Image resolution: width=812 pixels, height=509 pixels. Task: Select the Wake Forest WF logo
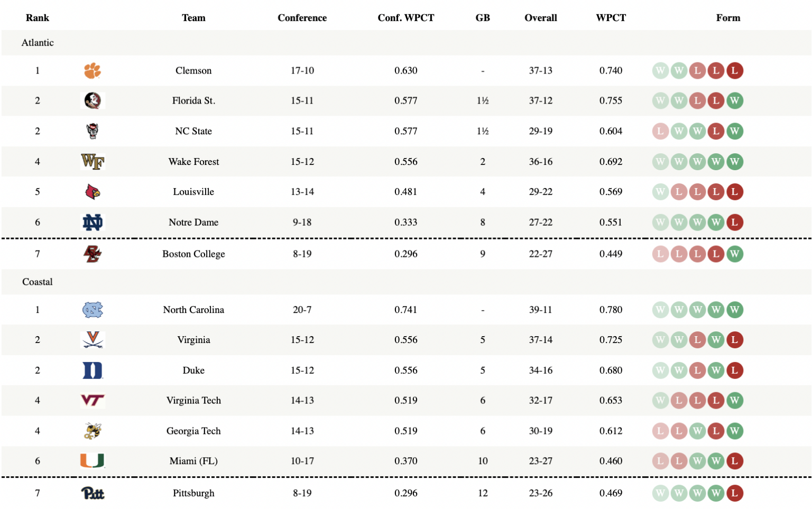93,162
